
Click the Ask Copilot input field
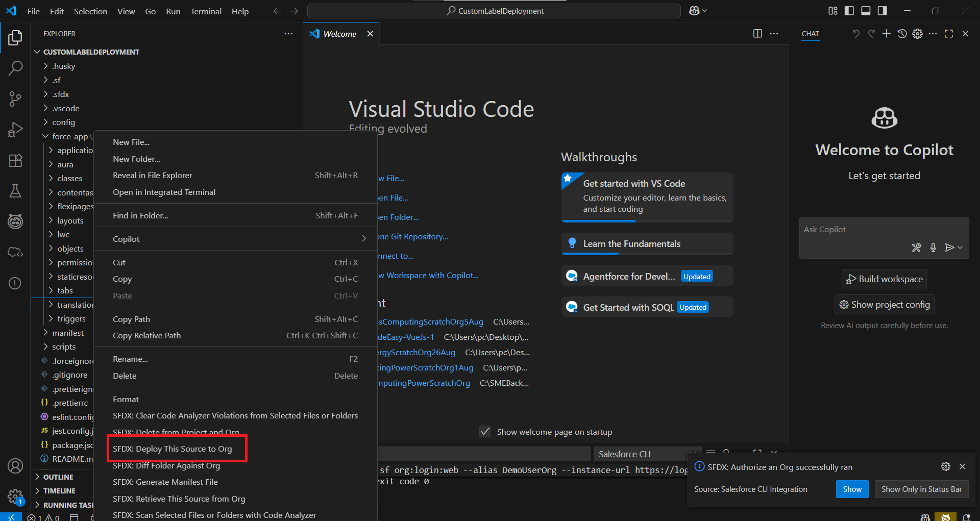tap(868, 230)
